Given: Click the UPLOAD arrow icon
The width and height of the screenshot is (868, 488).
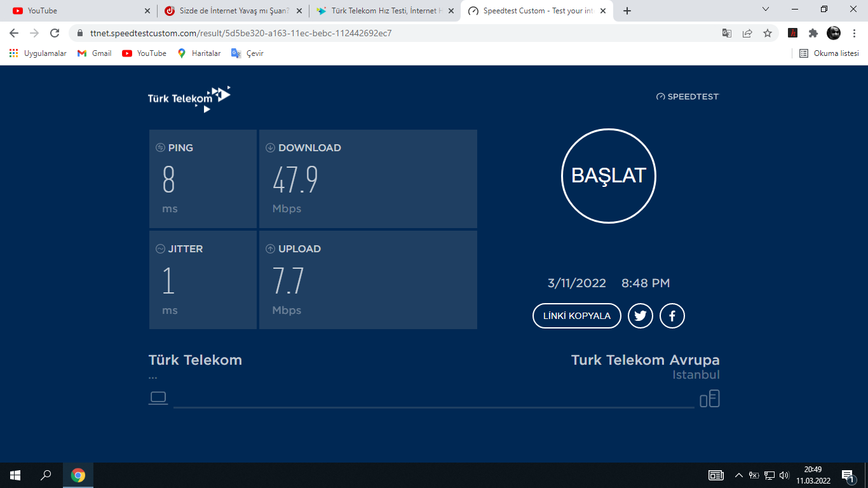Looking at the screenshot, I should tap(270, 249).
